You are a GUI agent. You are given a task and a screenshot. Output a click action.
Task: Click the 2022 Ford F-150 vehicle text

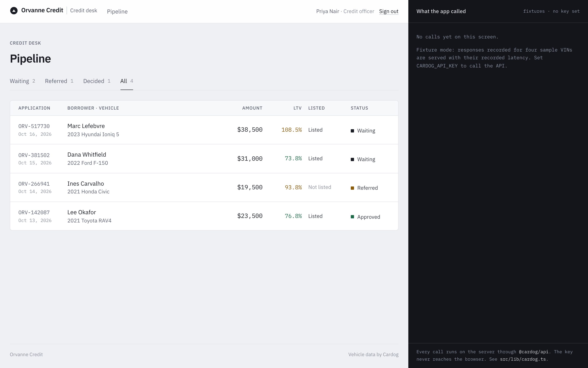(87, 163)
